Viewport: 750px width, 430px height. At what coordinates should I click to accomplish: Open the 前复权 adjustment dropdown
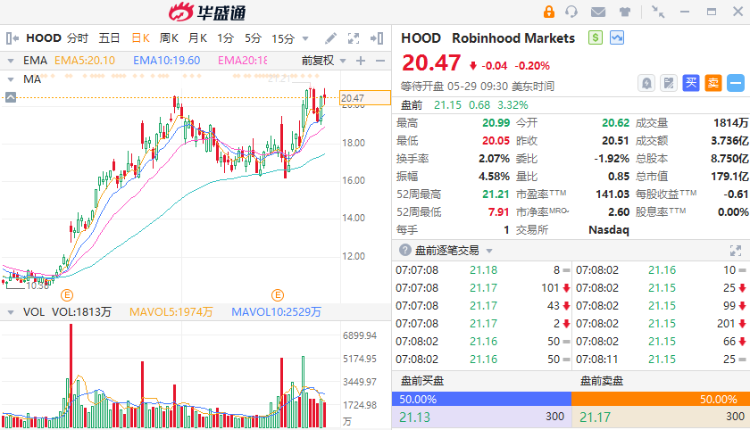(342, 61)
